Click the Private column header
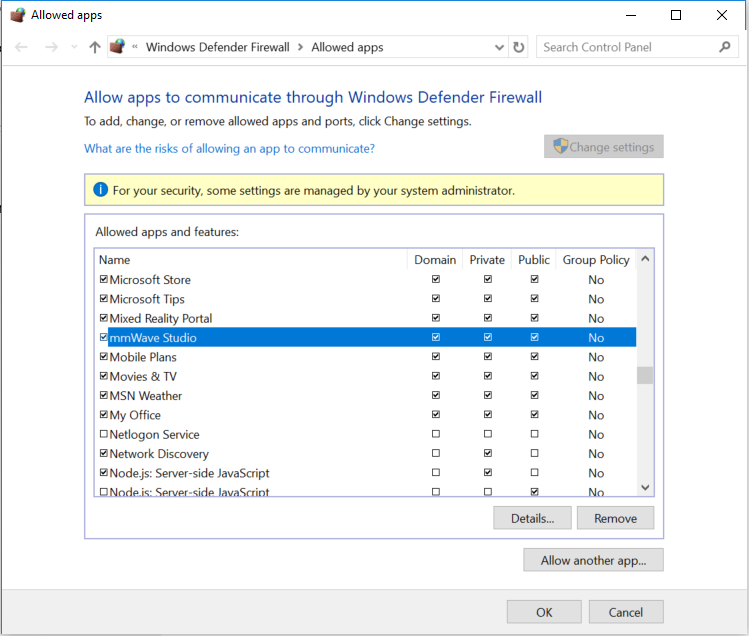Image resolution: width=749 pixels, height=636 pixels. click(x=487, y=259)
